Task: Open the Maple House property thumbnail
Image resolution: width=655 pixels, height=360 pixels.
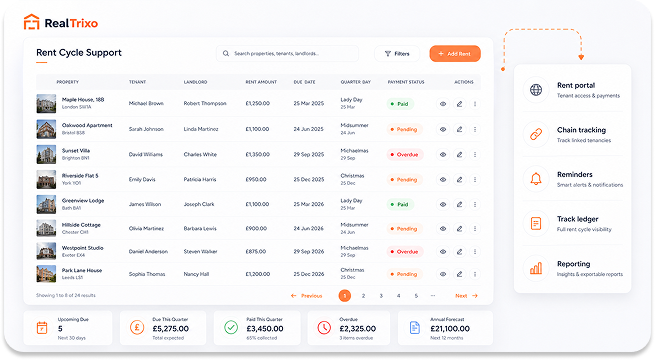Action: click(46, 104)
